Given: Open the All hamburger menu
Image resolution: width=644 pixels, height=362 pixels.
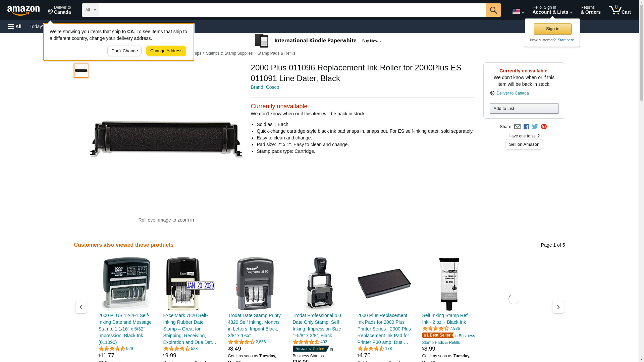Looking at the screenshot, I should pos(15,26).
